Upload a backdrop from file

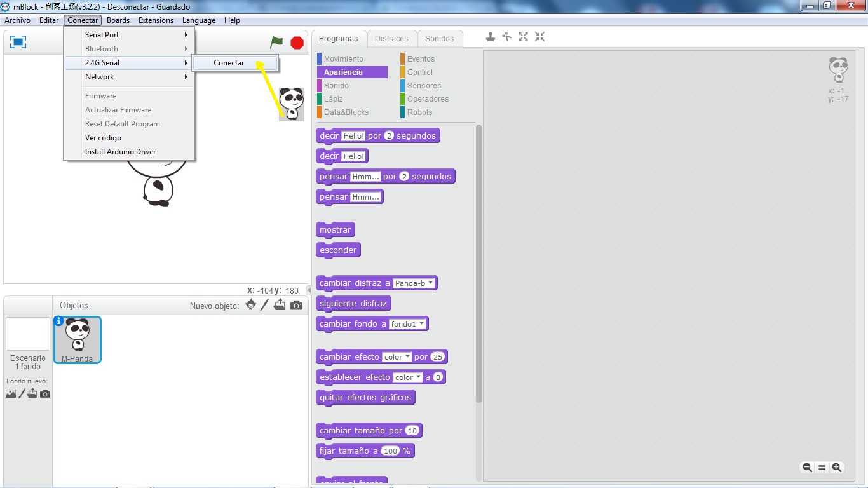[32, 394]
